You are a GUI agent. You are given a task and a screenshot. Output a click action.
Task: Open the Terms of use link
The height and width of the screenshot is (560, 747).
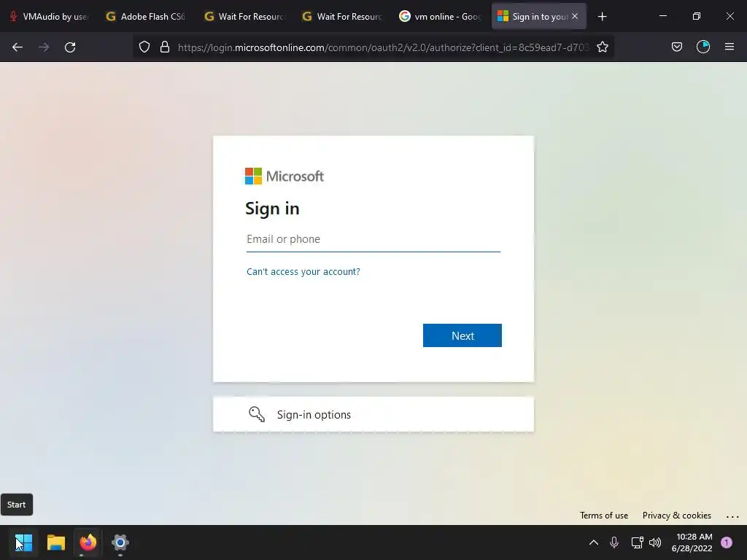(604, 516)
